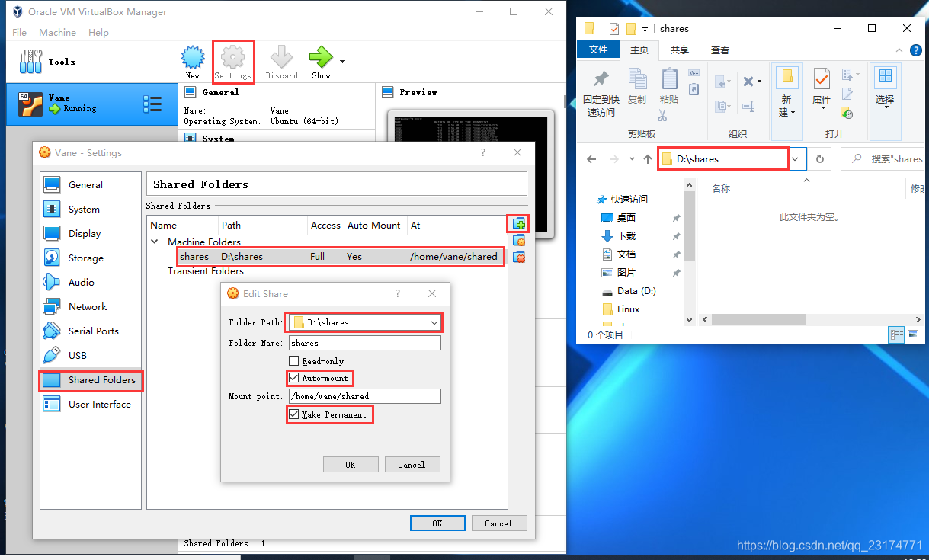This screenshot has width=929, height=560.
Task: Switch to the 共享 ribbon tab
Action: point(680,50)
